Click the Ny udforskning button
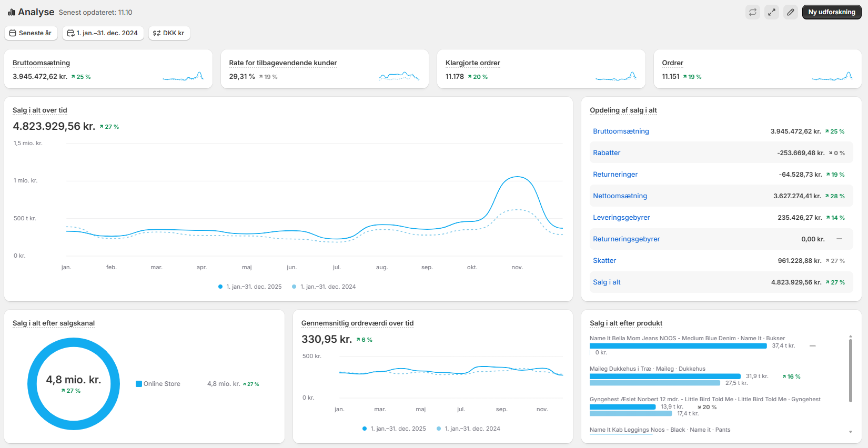868x448 pixels. 831,12
